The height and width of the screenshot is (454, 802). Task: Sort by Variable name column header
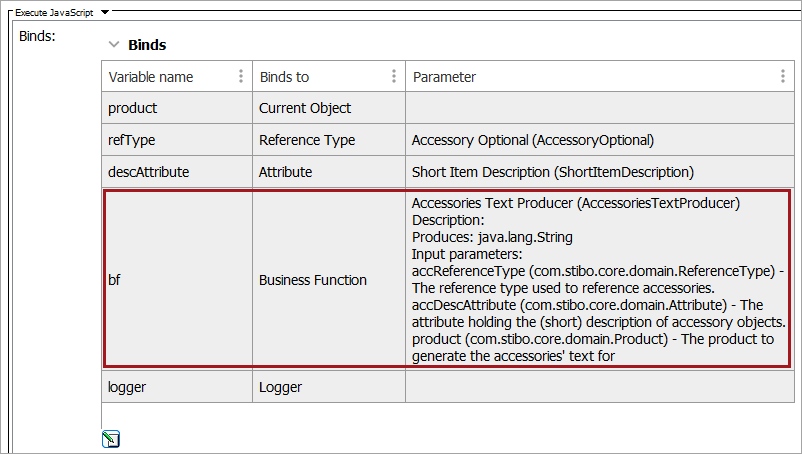click(x=151, y=77)
